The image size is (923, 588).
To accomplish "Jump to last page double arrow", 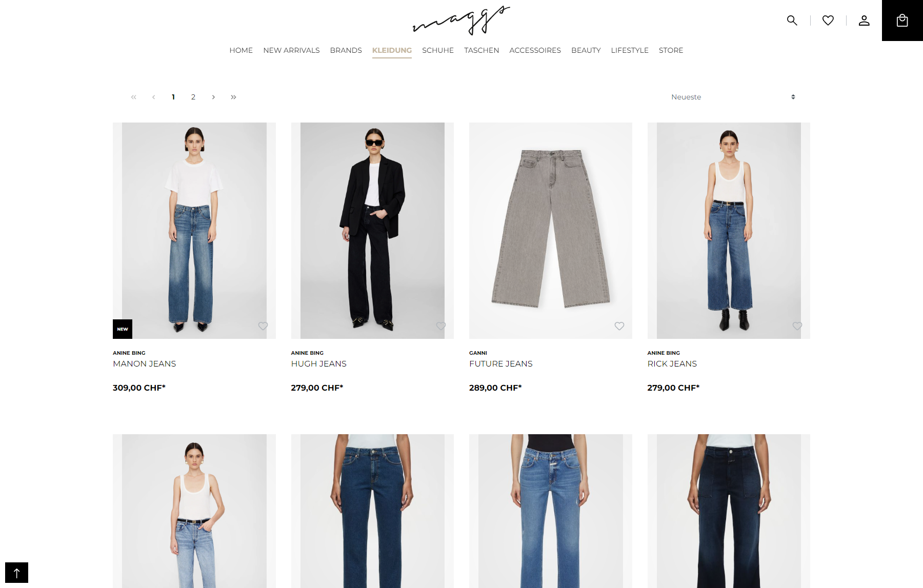I will (233, 97).
